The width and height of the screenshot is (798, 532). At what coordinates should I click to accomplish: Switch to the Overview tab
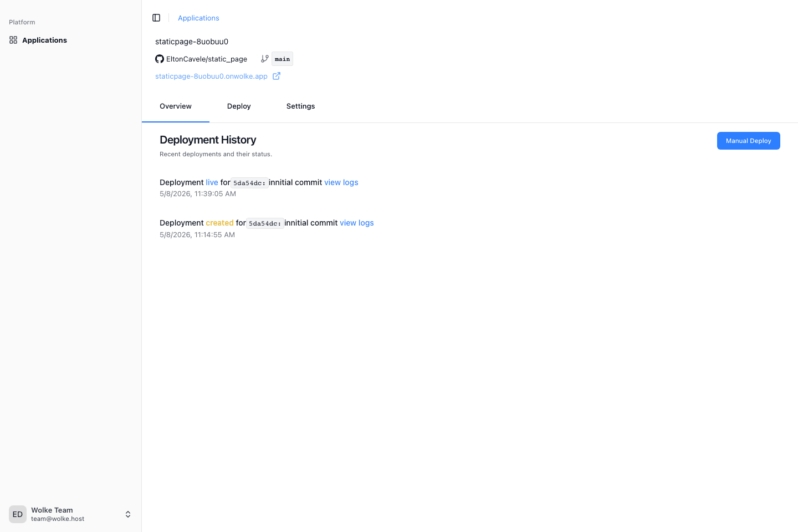click(x=176, y=106)
